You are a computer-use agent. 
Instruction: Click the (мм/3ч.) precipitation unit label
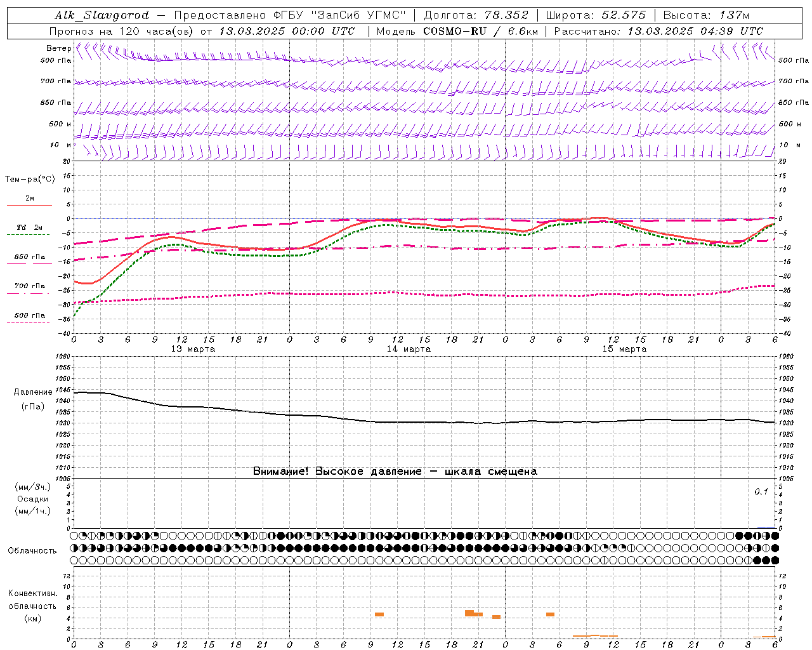tap(33, 487)
